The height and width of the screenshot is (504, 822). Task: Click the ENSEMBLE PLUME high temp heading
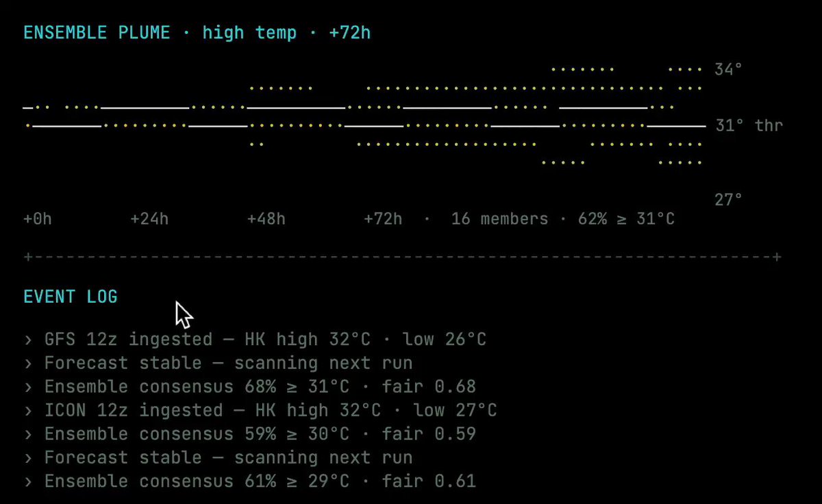(x=197, y=33)
